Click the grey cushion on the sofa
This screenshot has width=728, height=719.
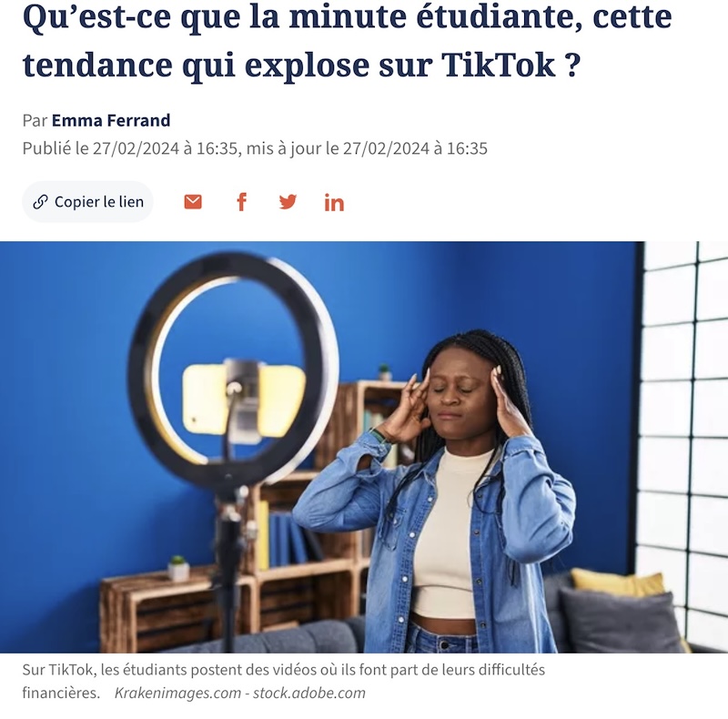620,620
